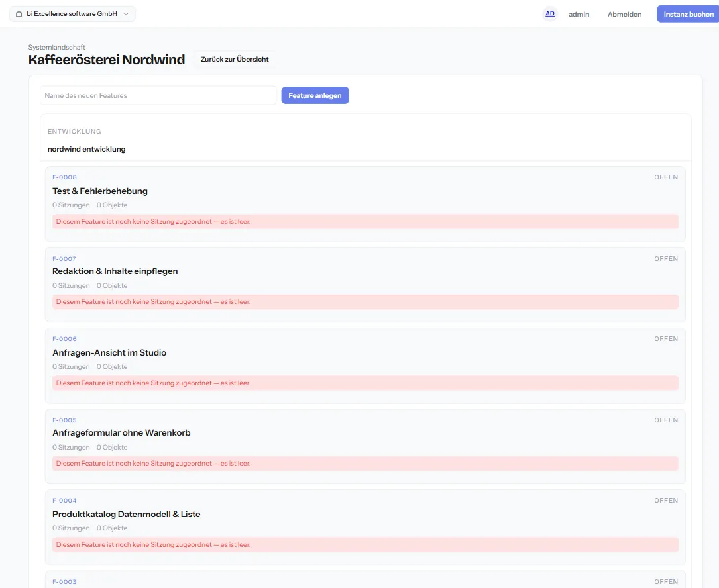Screen dimensions: 719x588
Task: Click the Systemlandschaft breadcrumb label
Action: (57, 47)
